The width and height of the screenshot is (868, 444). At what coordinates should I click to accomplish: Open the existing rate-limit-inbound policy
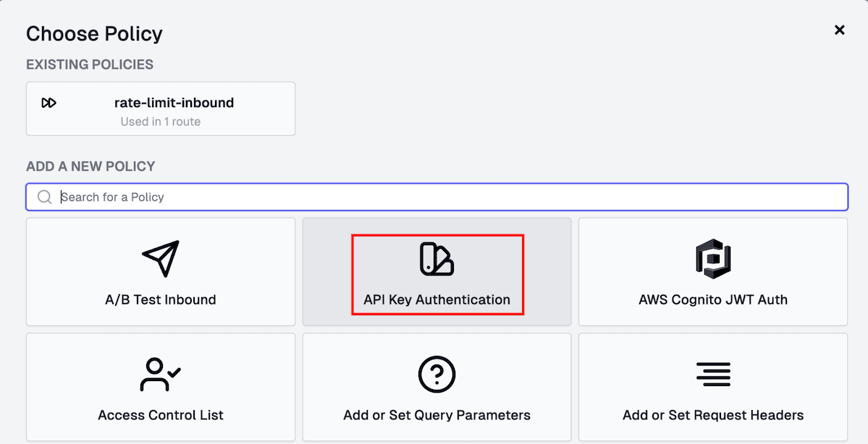(160, 108)
